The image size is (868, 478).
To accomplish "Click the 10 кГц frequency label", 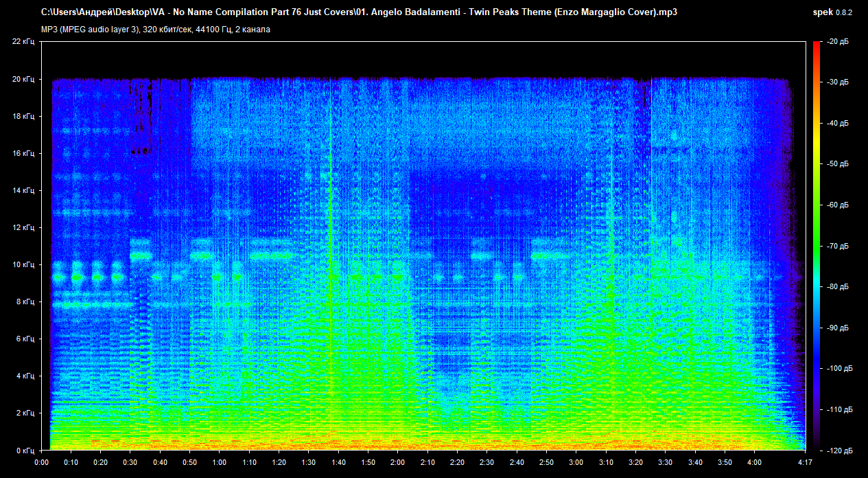I will pos(23,264).
